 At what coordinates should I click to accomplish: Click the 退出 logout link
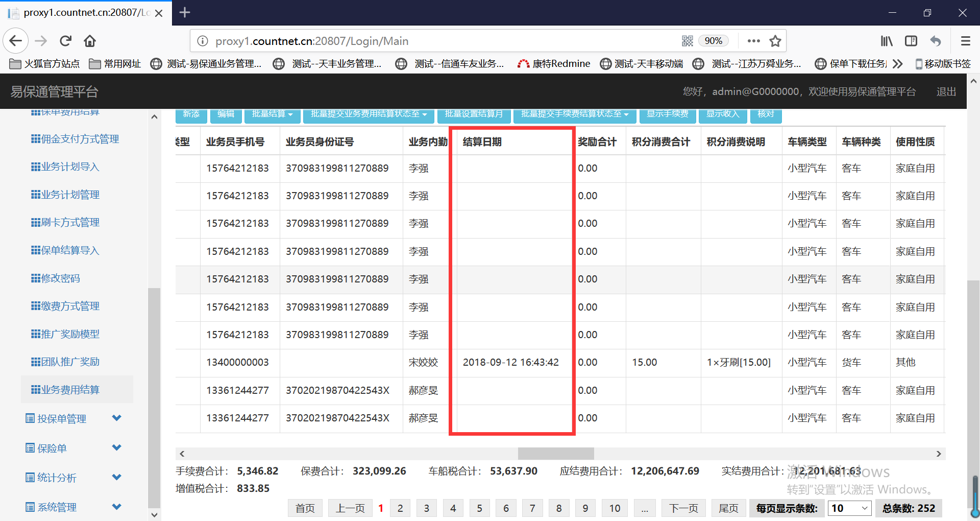pyautogui.click(x=946, y=91)
